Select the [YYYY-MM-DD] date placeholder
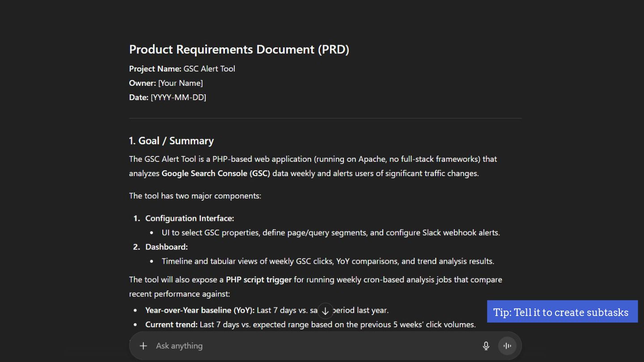Screen dimensions: 644x362 [178, 97]
